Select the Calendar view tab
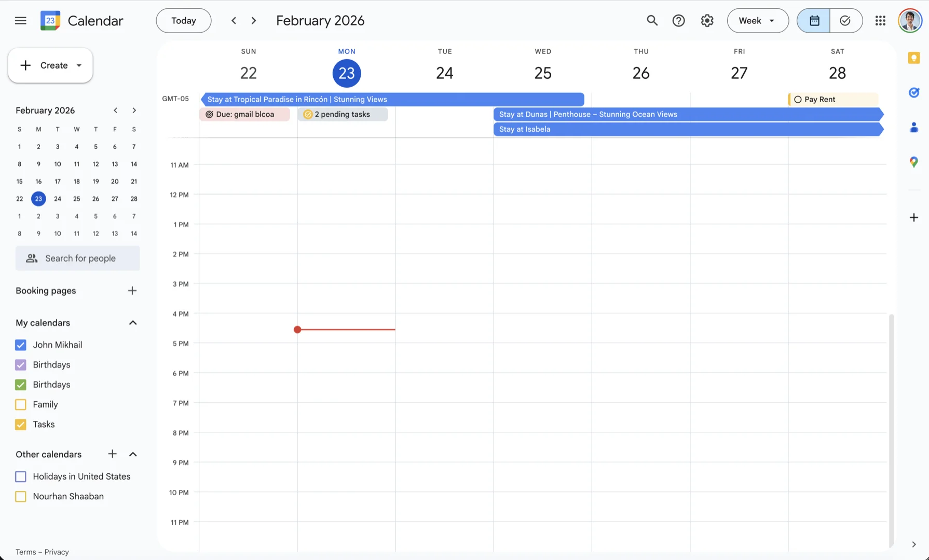Image resolution: width=929 pixels, height=560 pixels. (814, 21)
